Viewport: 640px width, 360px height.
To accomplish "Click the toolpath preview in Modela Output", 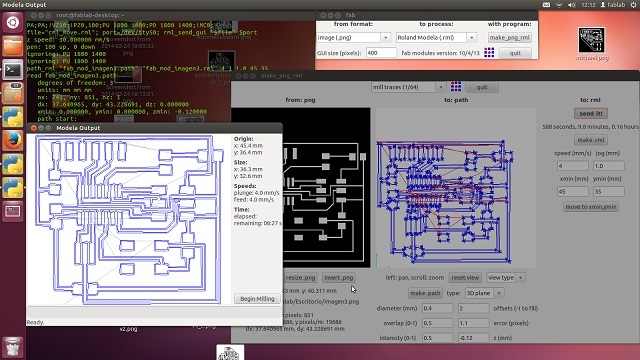I will pyautogui.click(x=129, y=220).
